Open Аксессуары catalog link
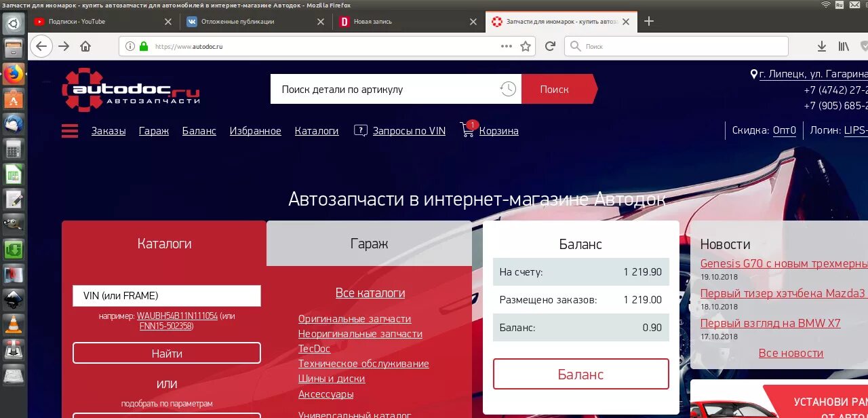 (325, 394)
